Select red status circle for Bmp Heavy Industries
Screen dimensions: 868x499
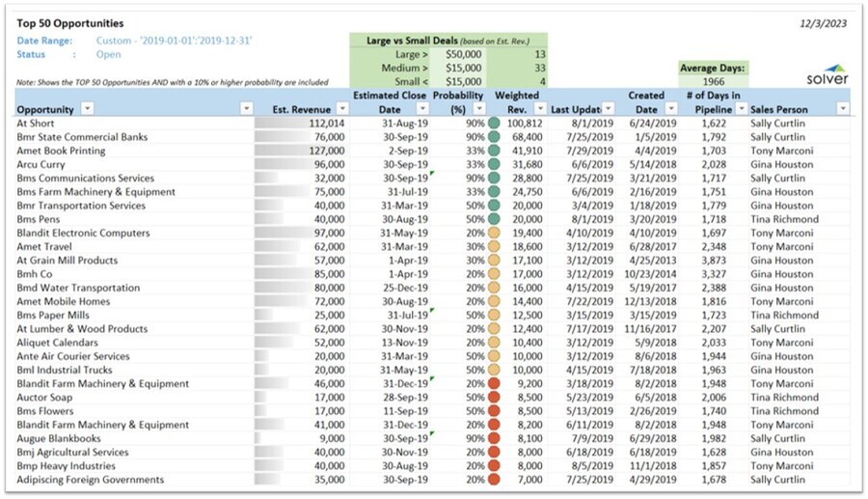[494, 466]
